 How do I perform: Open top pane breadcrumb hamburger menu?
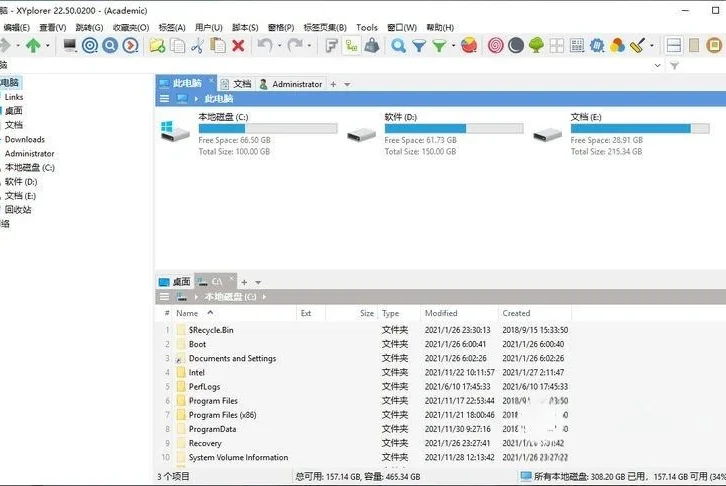(164, 99)
